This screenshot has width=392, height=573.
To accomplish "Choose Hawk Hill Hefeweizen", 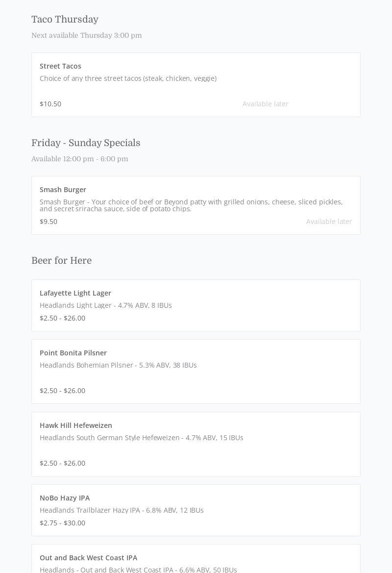I will pos(76,425).
